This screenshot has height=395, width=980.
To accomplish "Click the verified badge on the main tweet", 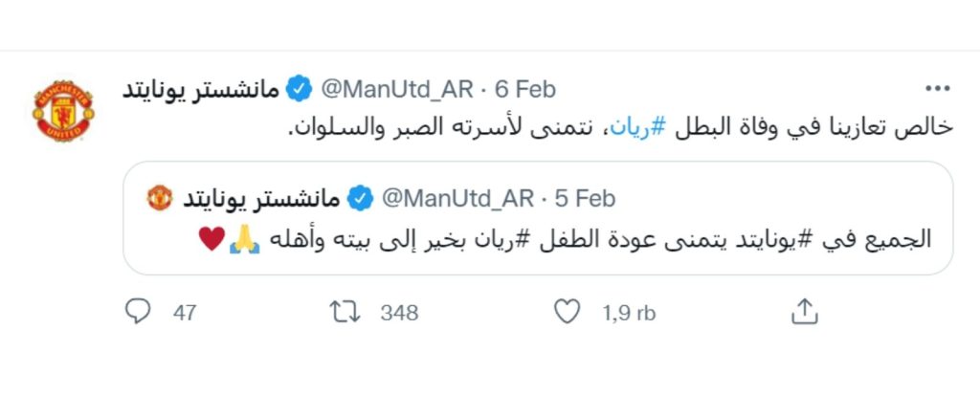I will coord(299,89).
